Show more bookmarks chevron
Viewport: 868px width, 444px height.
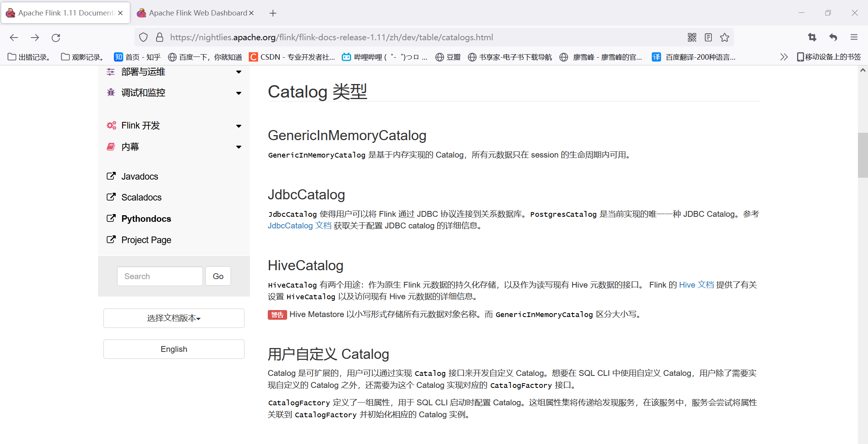coord(784,57)
